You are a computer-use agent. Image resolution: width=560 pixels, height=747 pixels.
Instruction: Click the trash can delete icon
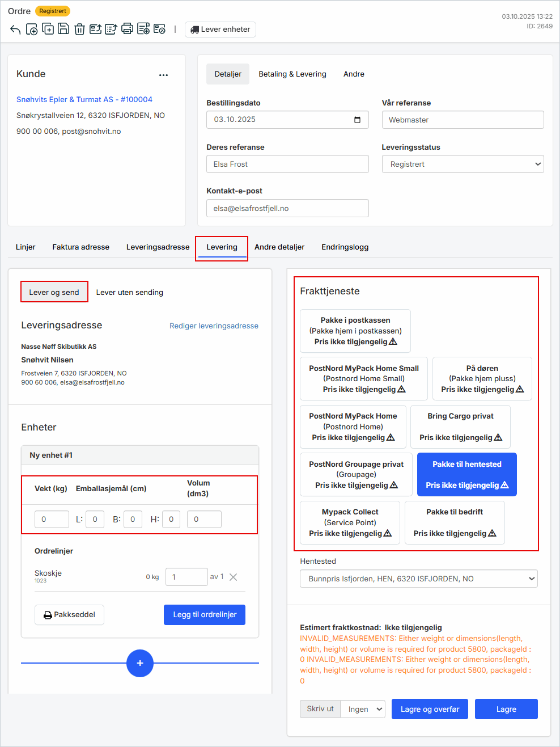click(x=79, y=29)
